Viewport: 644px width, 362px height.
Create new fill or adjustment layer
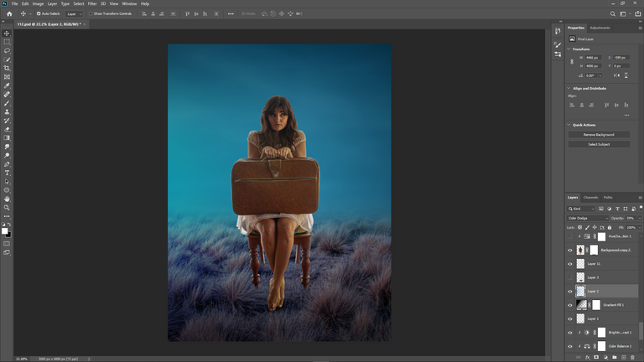click(605, 358)
